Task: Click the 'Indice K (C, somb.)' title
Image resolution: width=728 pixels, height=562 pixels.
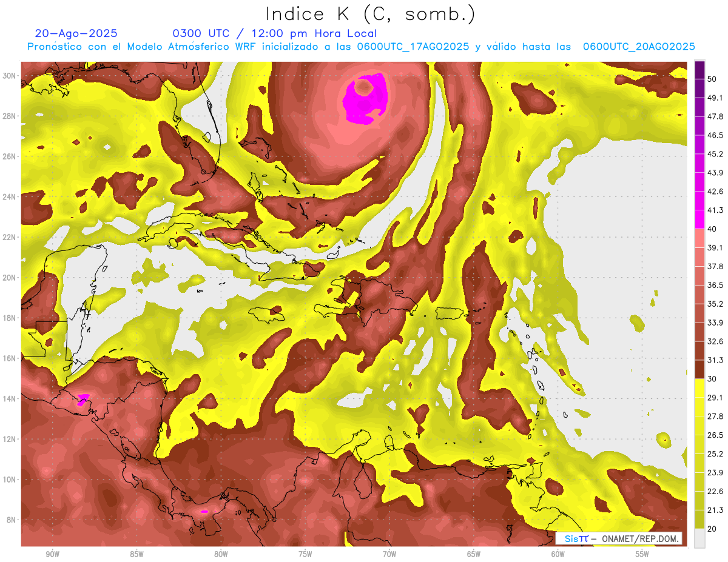Action: click(x=371, y=14)
